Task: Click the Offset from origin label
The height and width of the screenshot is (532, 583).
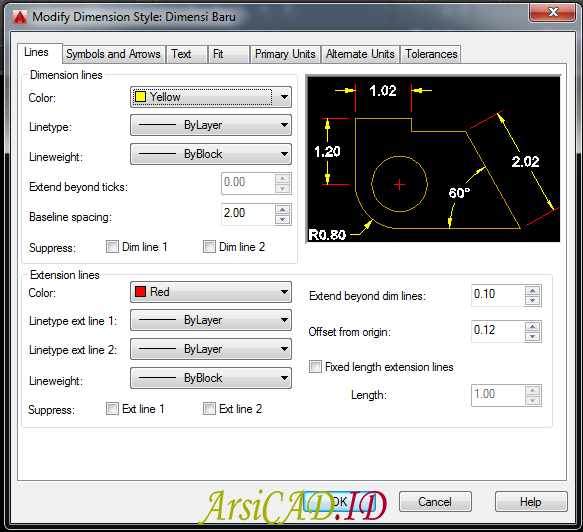Action: click(350, 332)
